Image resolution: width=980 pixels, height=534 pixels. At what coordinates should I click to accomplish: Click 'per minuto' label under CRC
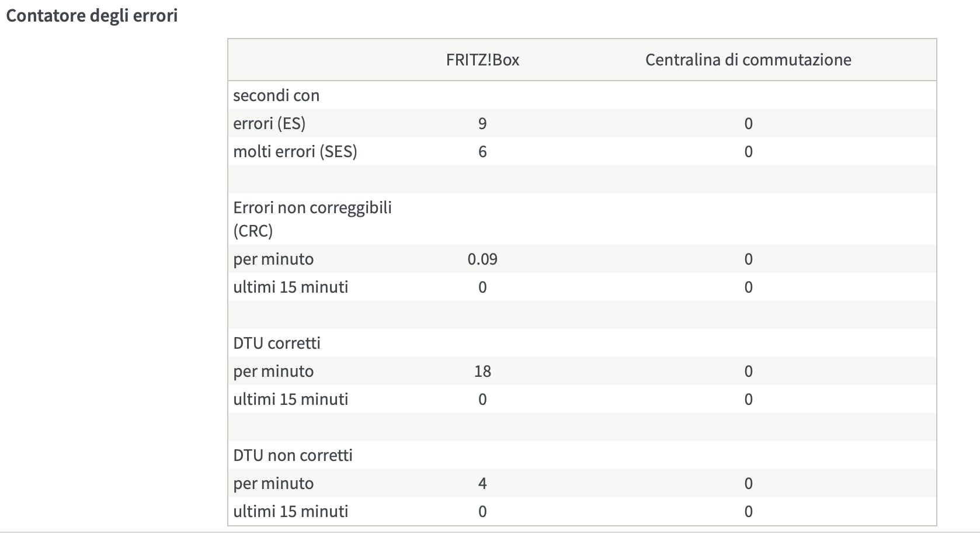[273, 259]
